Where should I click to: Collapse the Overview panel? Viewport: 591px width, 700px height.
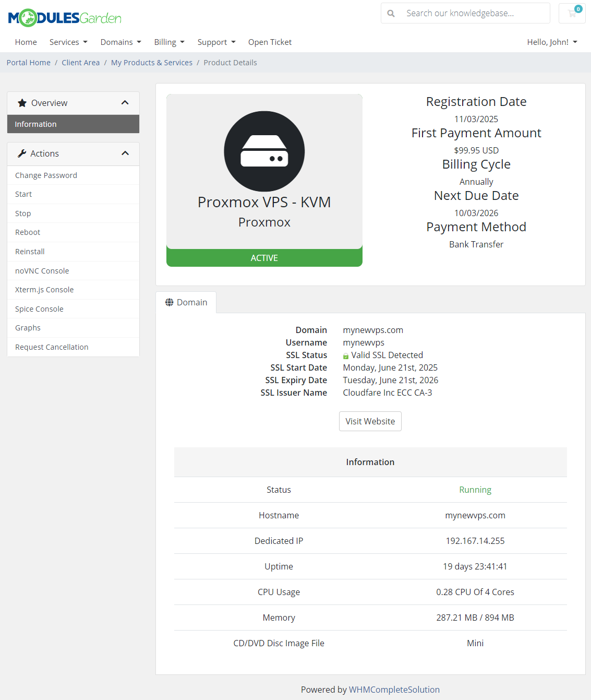click(125, 103)
